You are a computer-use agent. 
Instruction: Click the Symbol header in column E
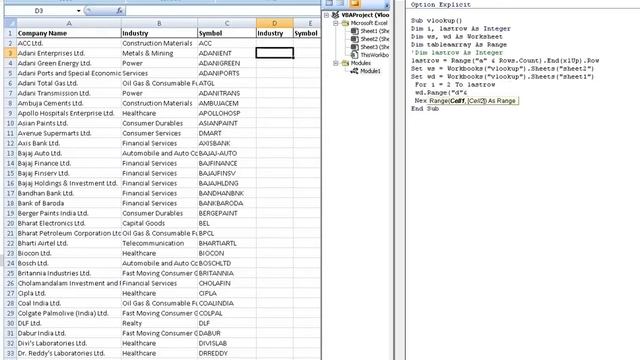[x=307, y=33]
